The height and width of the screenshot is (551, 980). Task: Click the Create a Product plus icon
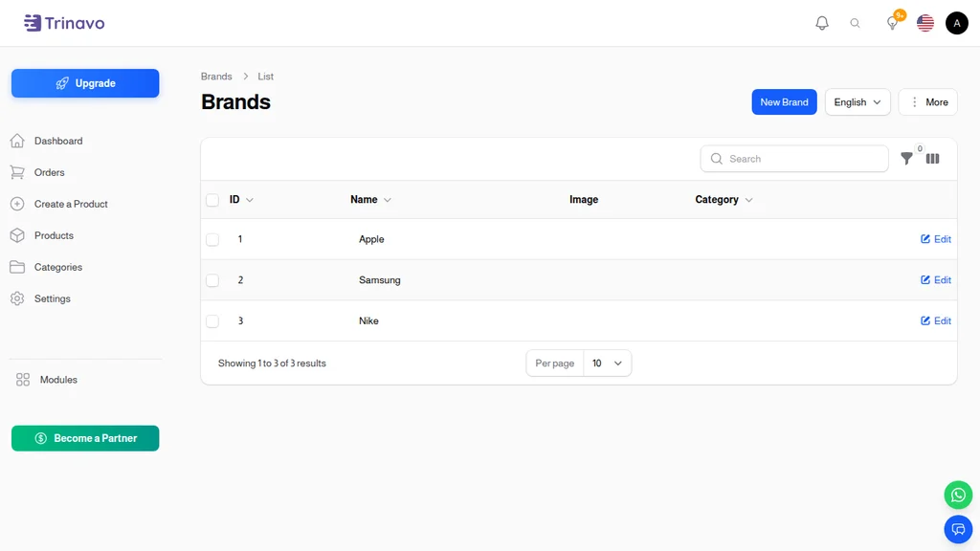17,204
